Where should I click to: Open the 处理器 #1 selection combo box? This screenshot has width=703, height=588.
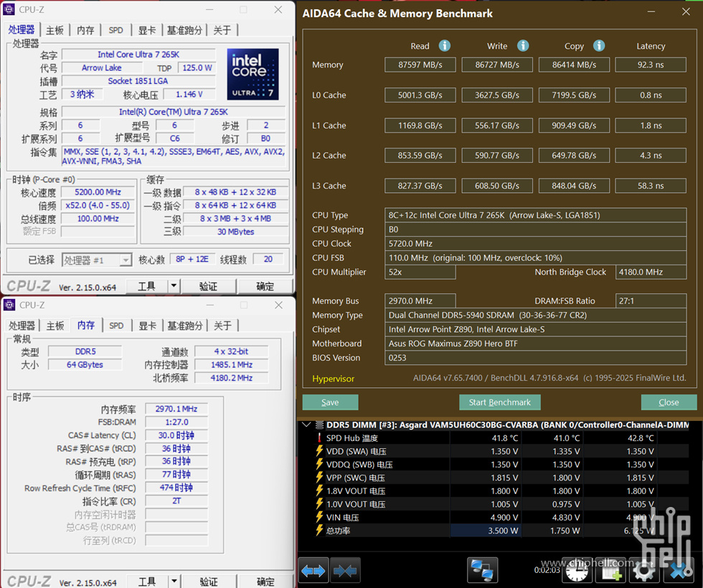pos(96,260)
